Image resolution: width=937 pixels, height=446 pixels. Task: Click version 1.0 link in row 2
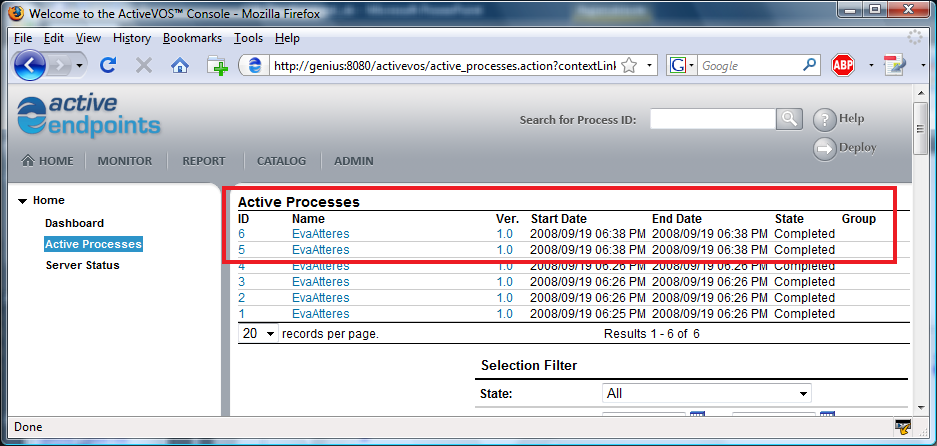click(505, 298)
